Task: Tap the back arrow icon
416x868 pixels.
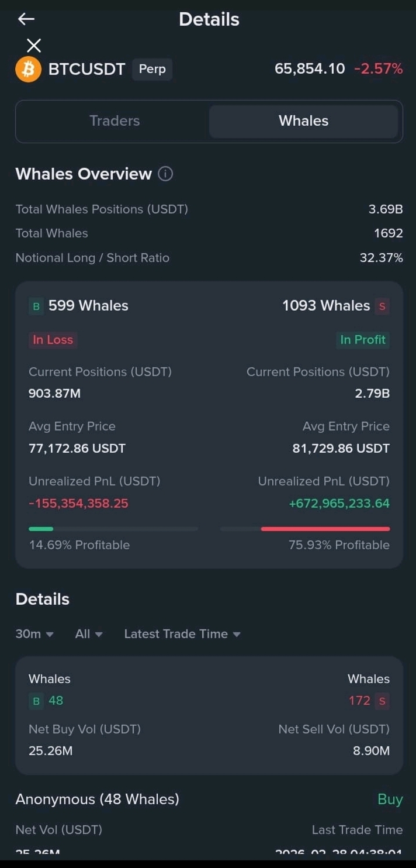Action: coord(26,19)
